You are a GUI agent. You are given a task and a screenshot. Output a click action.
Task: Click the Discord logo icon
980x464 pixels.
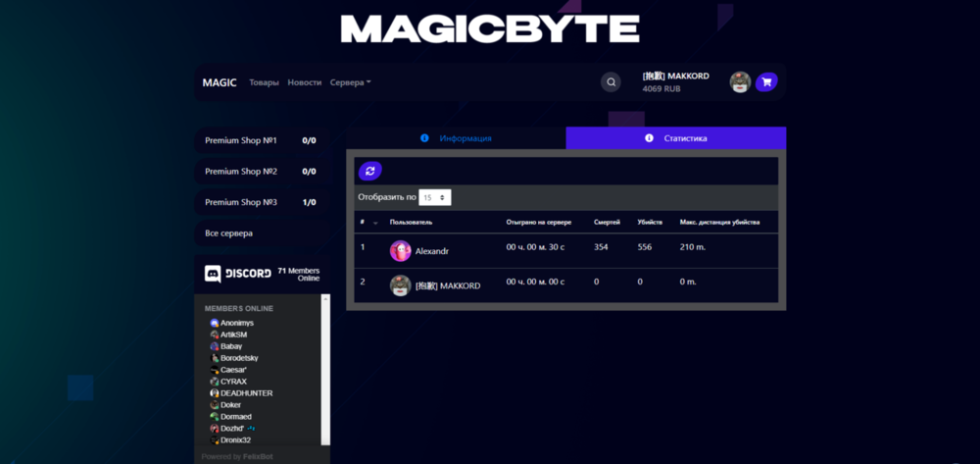(213, 274)
